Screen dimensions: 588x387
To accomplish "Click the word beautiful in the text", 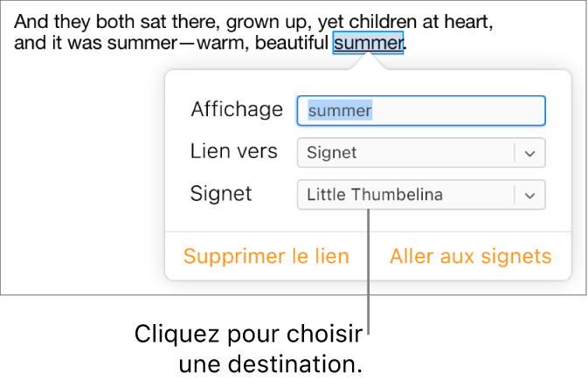I will click(286, 42).
